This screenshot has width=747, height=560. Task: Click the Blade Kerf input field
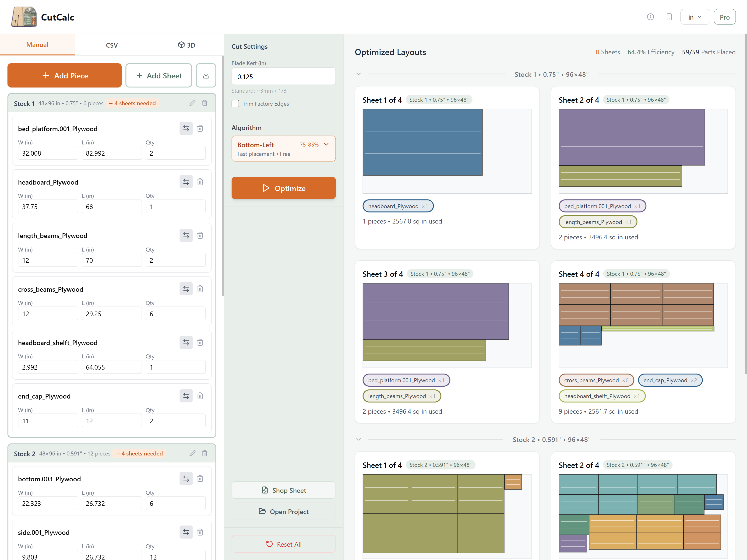coord(283,77)
